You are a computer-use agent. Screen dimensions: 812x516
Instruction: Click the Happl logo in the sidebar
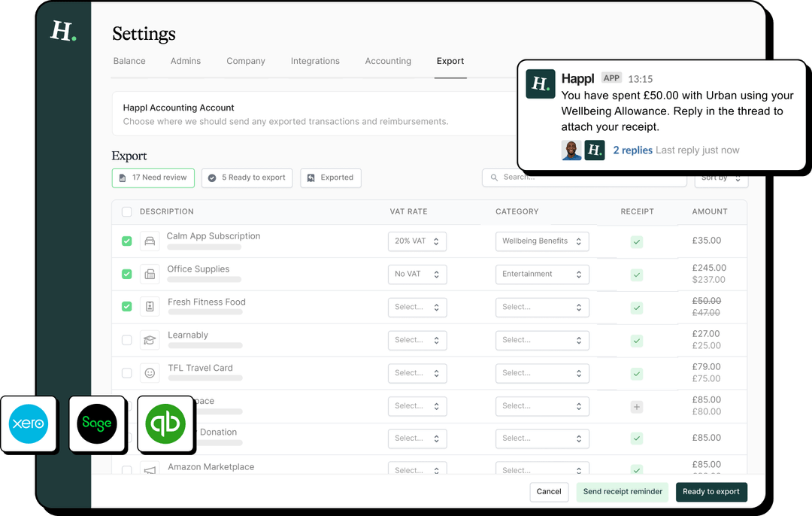click(x=63, y=32)
